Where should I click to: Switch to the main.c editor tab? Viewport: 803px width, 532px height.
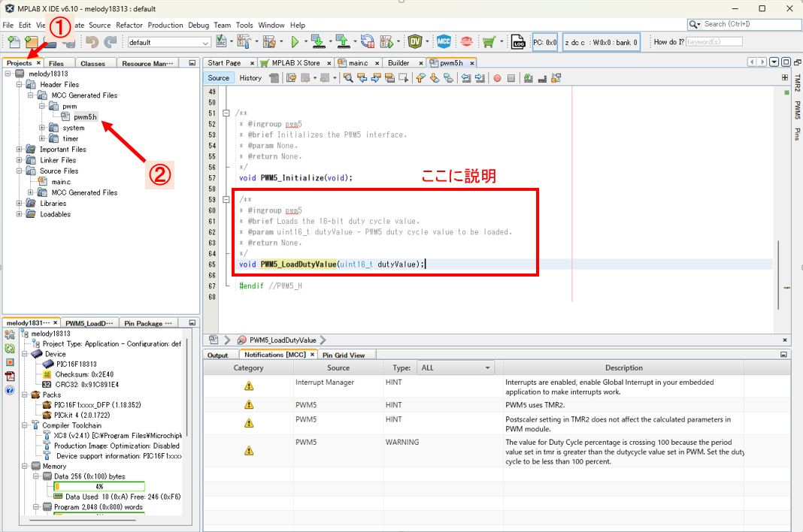pos(357,63)
